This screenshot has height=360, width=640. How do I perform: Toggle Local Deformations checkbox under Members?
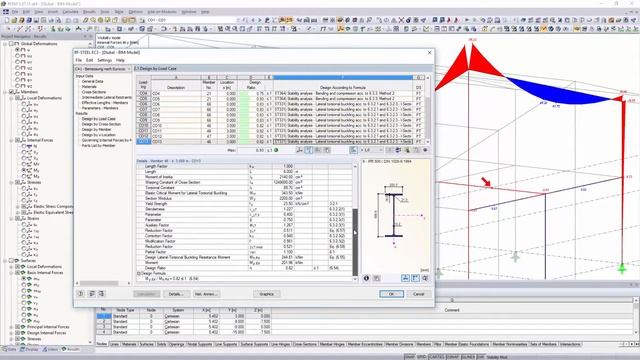[x=18, y=98]
